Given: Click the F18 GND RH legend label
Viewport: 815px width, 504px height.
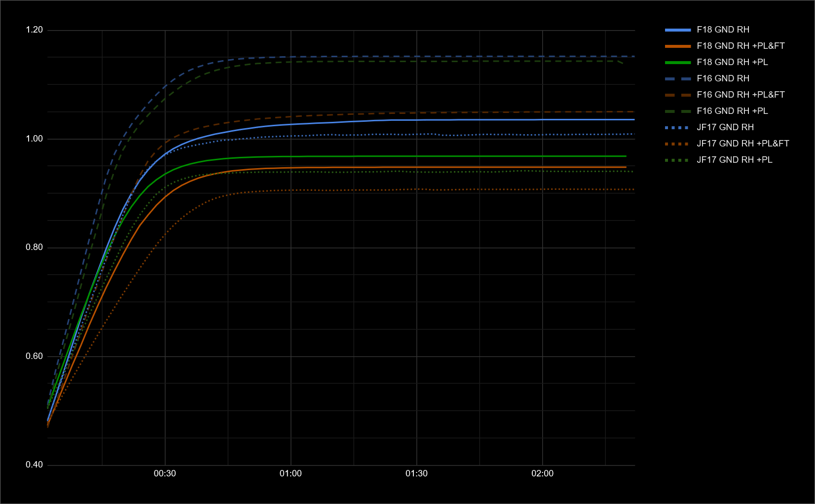Looking at the screenshot, I should point(722,30).
